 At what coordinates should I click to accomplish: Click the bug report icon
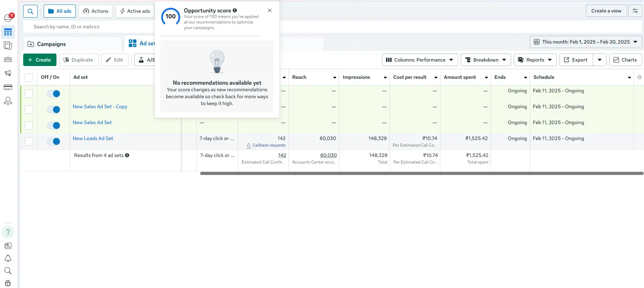tap(8, 283)
